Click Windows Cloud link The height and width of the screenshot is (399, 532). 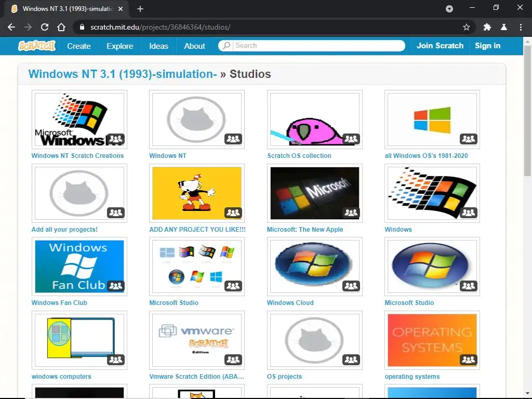point(290,303)
